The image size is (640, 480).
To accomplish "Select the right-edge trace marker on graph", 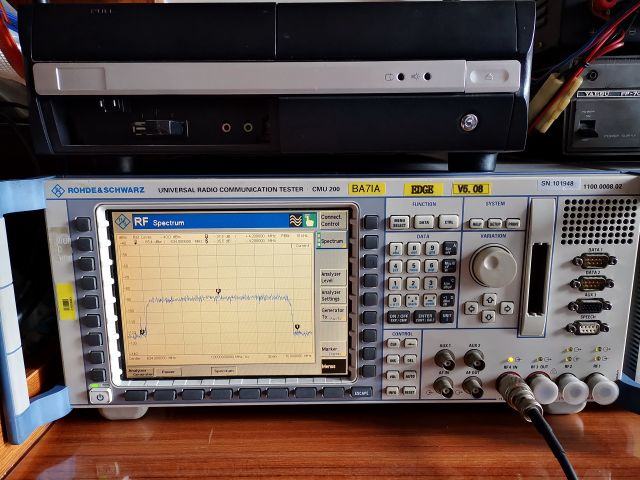I will click(297, 327).
